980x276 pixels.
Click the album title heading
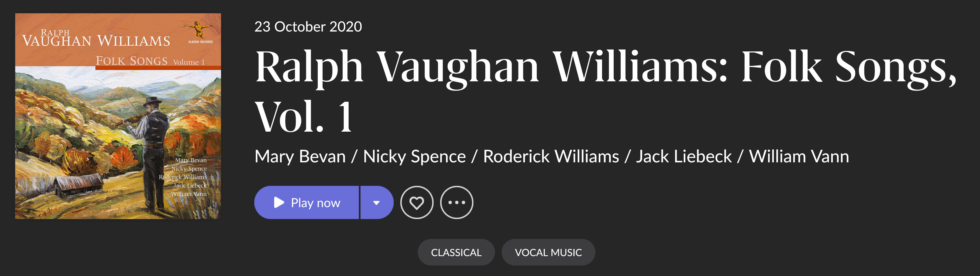point(605,91)
